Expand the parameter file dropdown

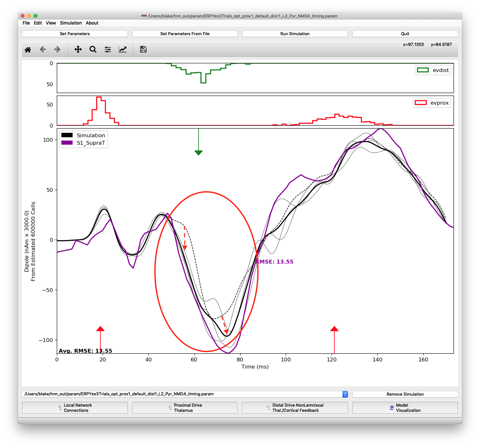point(345,394)
